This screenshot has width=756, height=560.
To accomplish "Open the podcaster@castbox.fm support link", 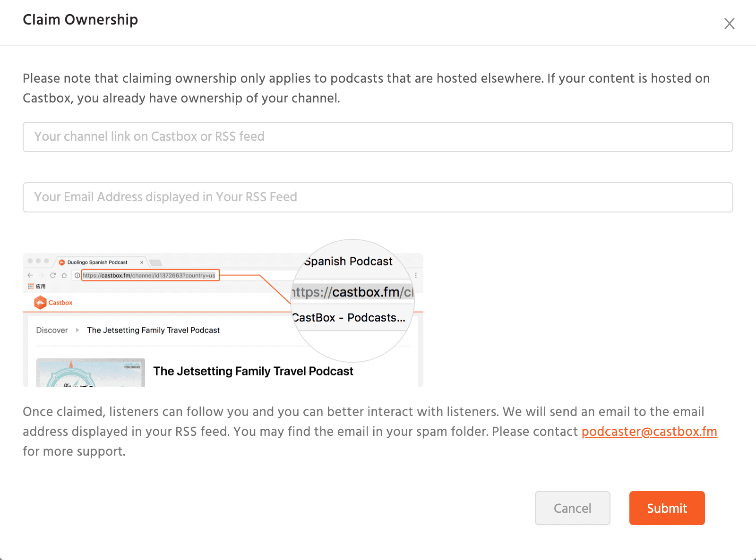I will pyautogui.click(x=649, y=432).
